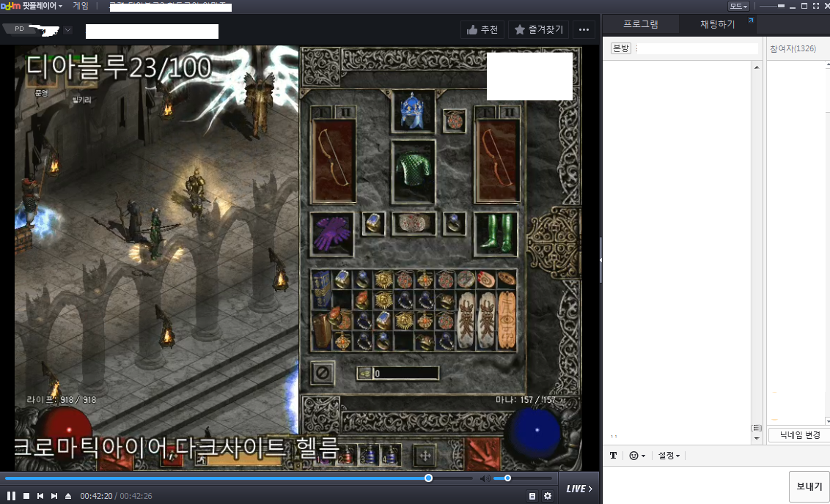Image resolution: width=830 pixels, height=504 pixels.
Task: Send message with 보내기 button
Action: pos(809,486)
